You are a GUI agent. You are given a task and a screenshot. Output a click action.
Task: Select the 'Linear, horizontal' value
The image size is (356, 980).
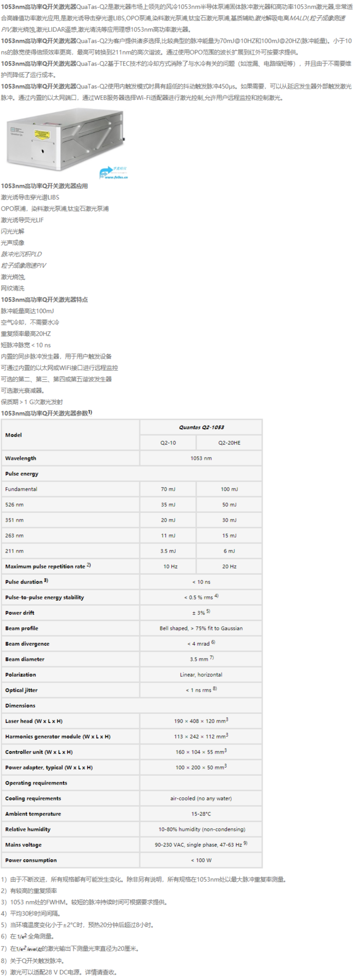(201, 674)
